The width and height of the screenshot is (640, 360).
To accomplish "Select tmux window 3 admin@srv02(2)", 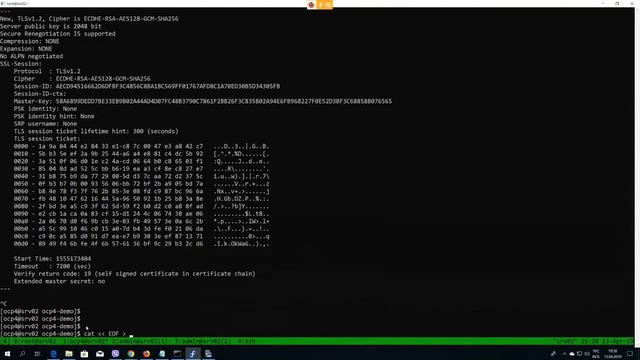I will (203, 341).
